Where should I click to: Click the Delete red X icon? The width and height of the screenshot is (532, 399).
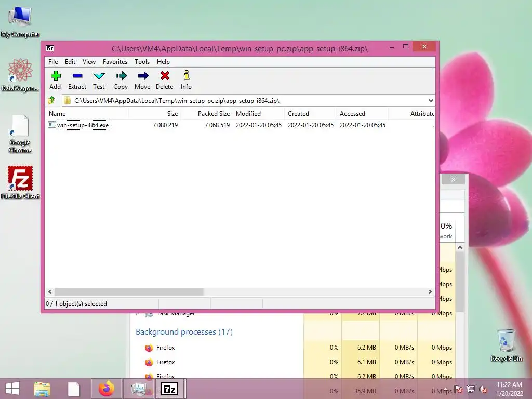point(165,76)
